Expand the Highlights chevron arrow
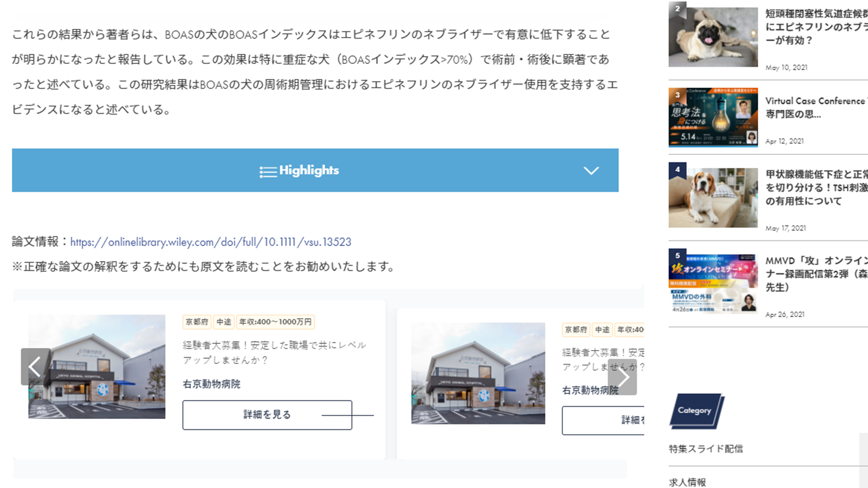 tap(591, 171)
